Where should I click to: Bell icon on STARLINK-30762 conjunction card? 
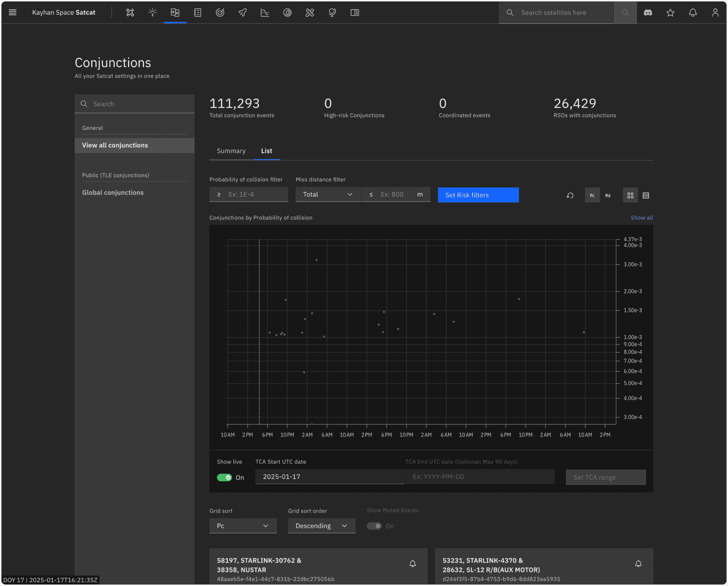412,563
